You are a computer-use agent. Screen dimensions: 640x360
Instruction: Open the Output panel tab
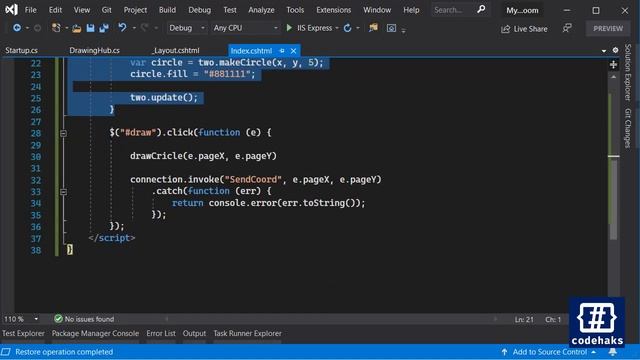coord(194,333)
